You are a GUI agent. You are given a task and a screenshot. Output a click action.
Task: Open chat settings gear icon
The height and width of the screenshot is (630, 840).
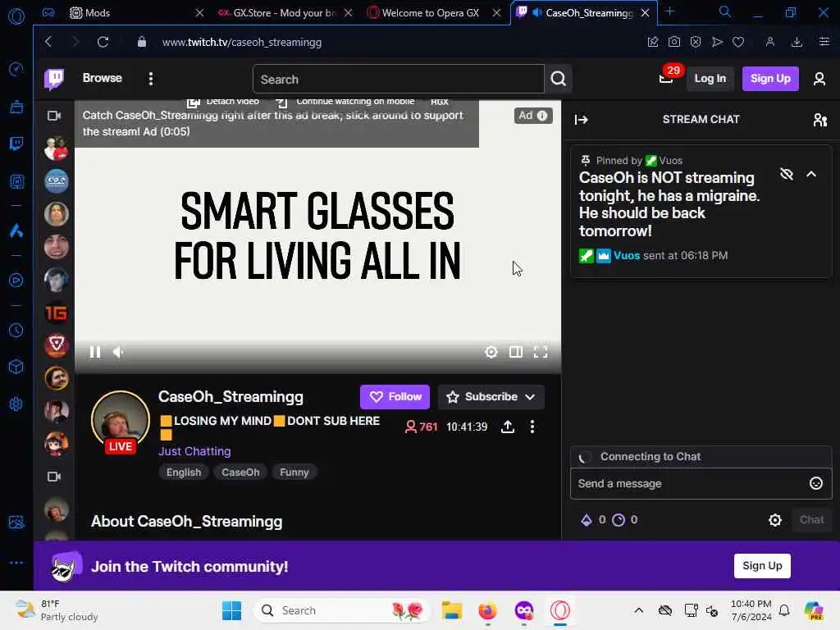point(774,519)
